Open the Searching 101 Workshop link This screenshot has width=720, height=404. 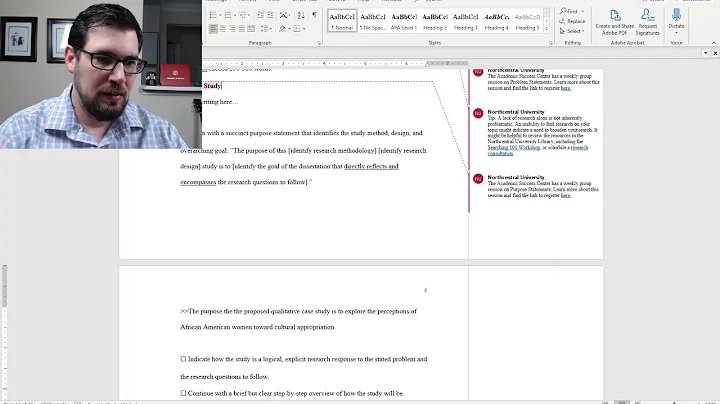point(514,147)
